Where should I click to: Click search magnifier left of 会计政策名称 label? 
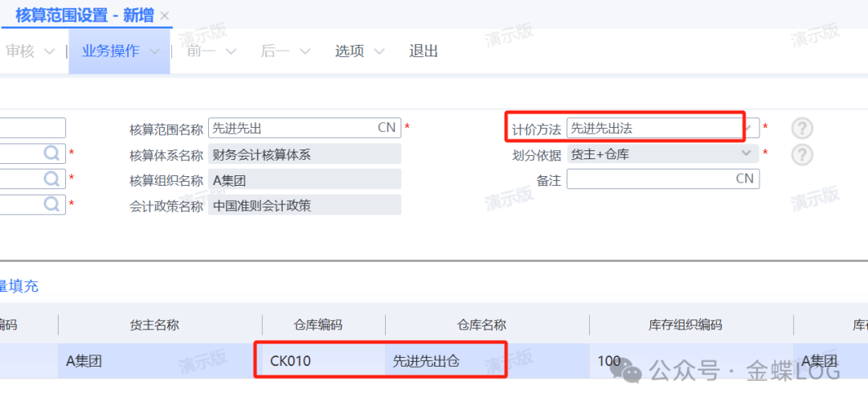[52, 204]
